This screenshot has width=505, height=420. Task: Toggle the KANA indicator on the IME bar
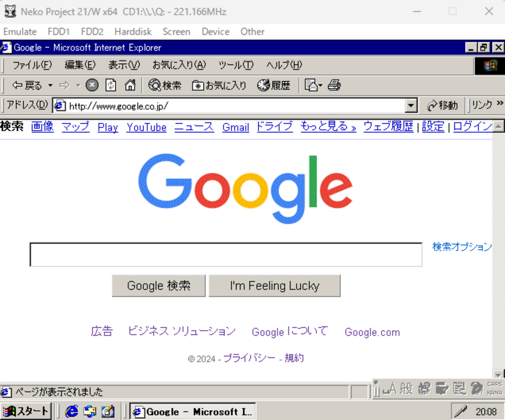pos(495,392)
